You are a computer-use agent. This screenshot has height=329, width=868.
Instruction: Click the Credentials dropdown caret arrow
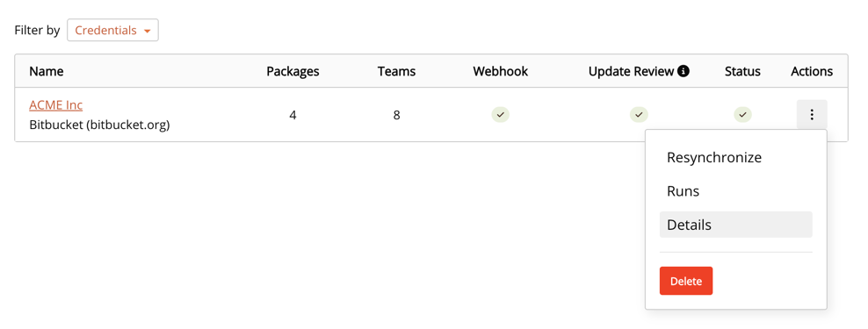pos(147,31)
